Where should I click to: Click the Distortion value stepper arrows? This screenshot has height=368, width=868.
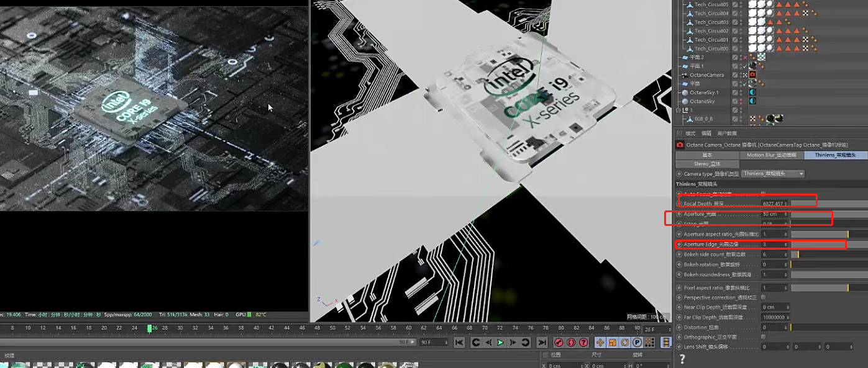[x=786, y=327]
